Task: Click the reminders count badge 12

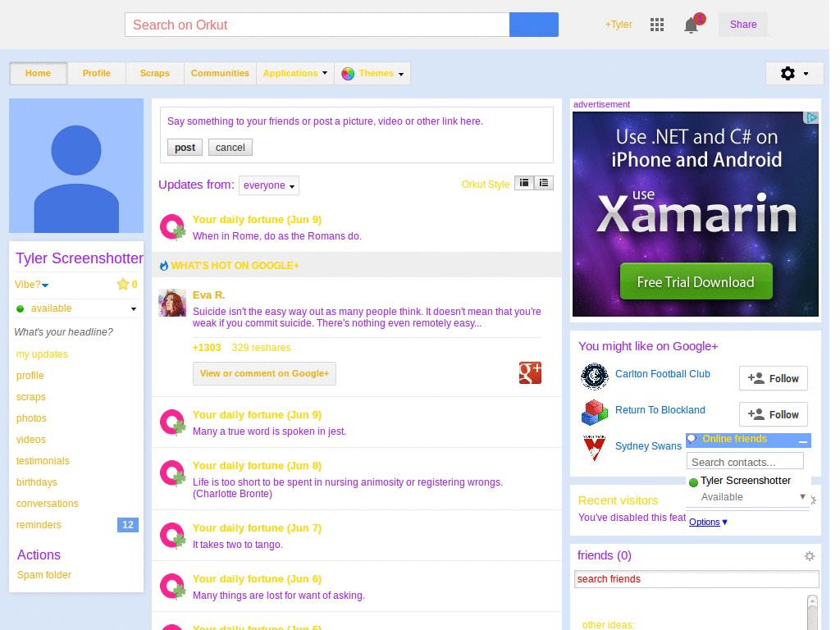Action: pos(127,525)
